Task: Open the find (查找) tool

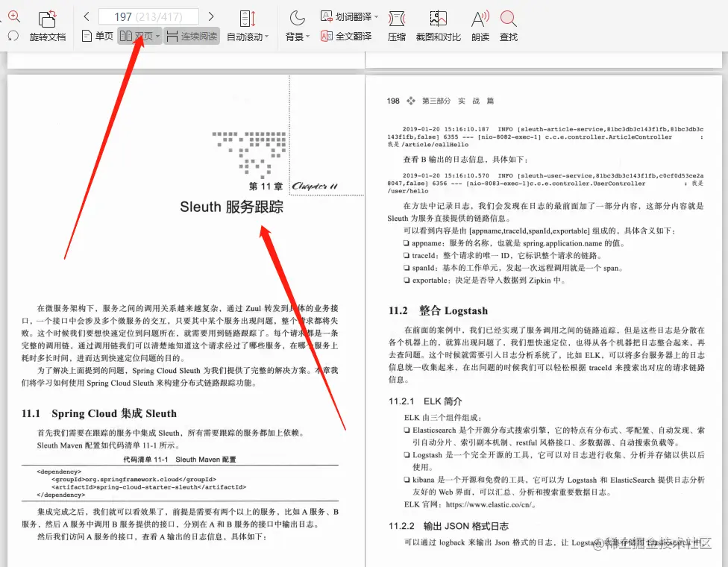Action: tap(509, 27)
